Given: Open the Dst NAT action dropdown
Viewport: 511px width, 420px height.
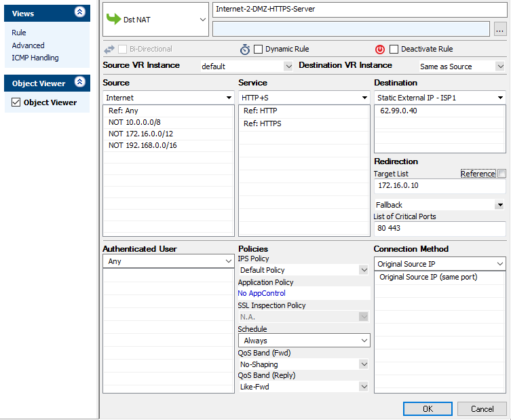Looking at the screenshot, I should point(156,20).
